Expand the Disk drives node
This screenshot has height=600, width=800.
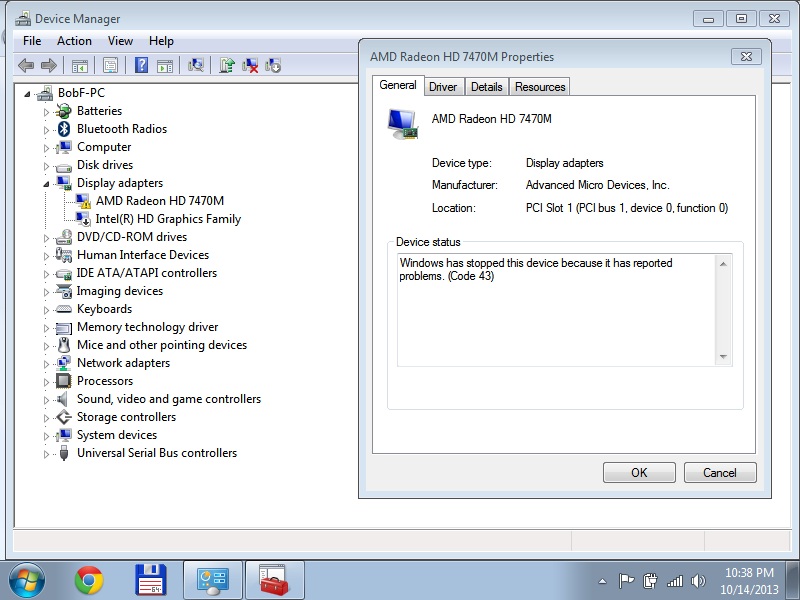tap(46, 166)
